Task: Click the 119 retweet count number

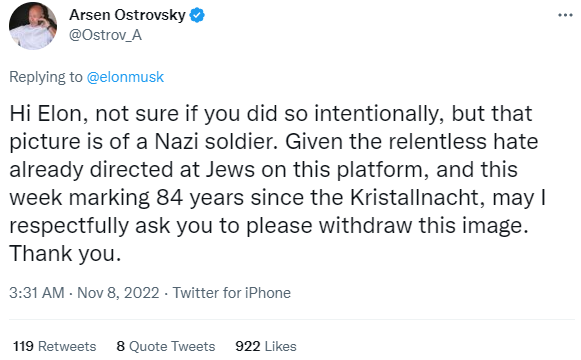Action: 23,346
